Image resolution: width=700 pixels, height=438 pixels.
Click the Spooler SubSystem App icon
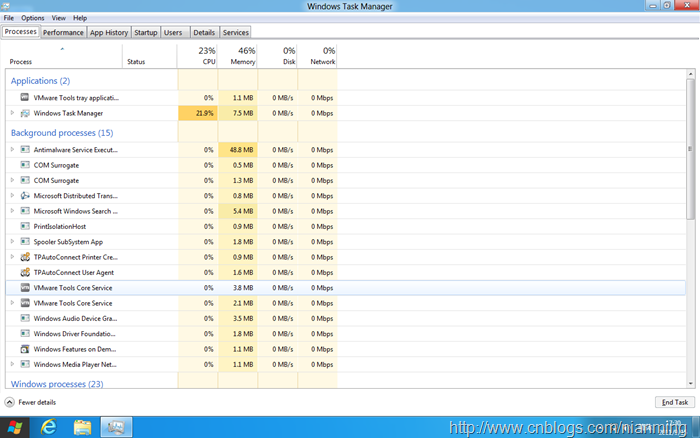(x=25, y=242)
